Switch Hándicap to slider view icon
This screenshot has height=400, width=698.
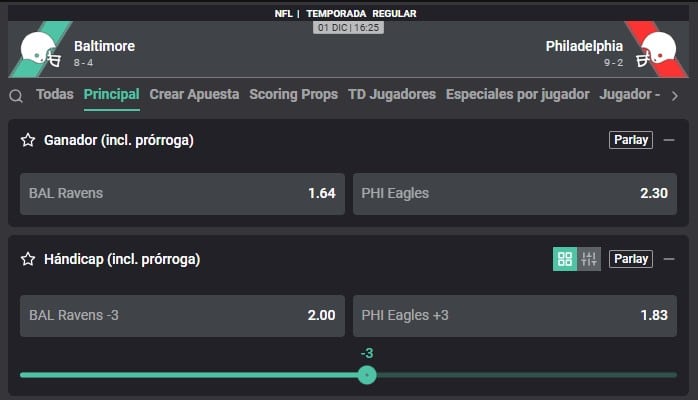(x=589, y=259)
